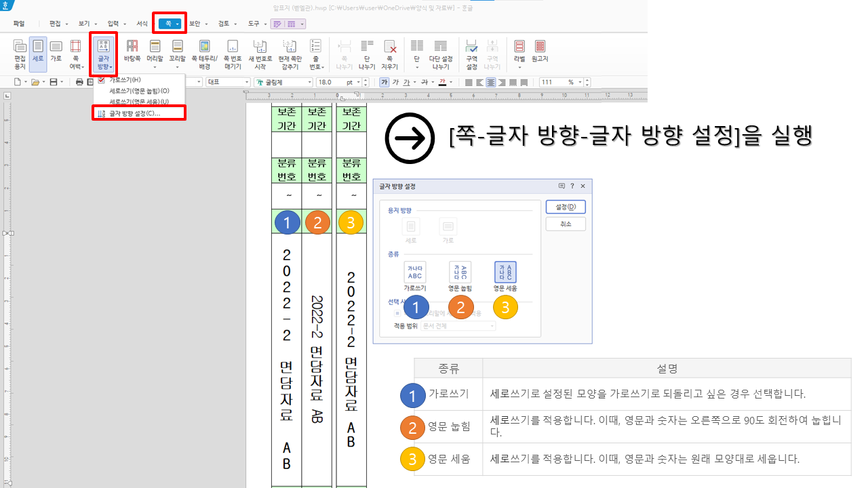Click the 18.0 font size field
Viewport: 868px width, 488px height.
tap(332, 82)
